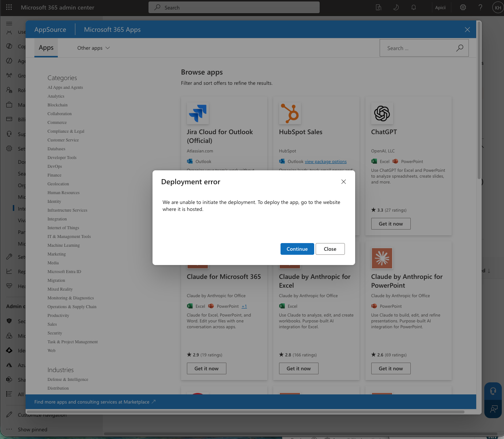Dismiss the Deployment error dialog with the X

tap(343, 182)
